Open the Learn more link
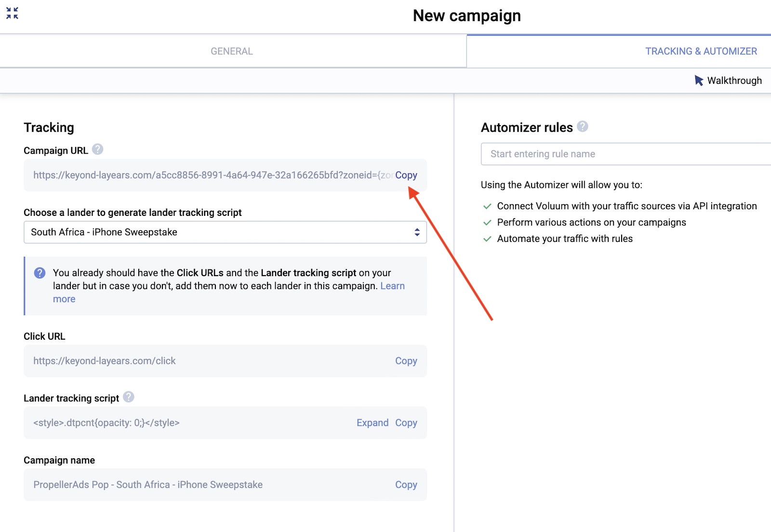 [392, 286]
